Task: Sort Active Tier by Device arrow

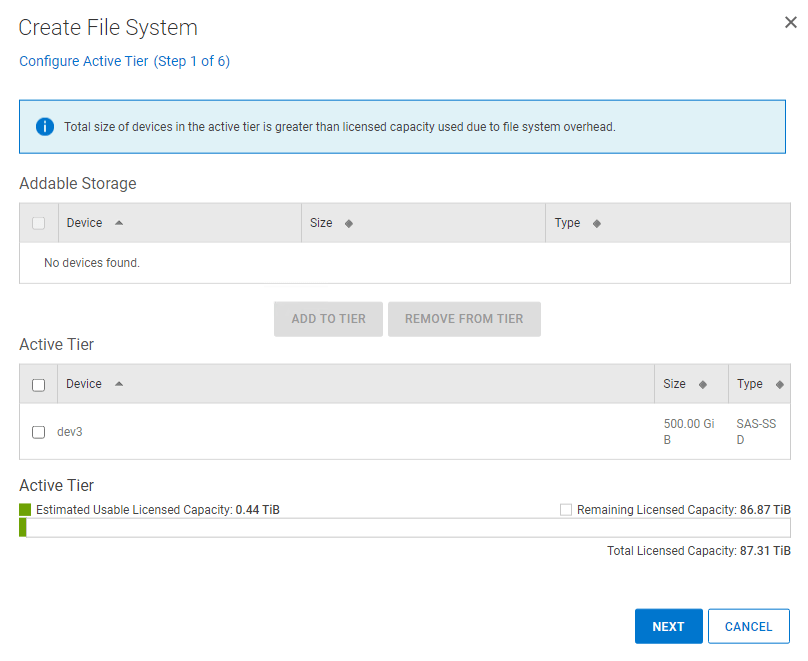Action: [119, 384]
